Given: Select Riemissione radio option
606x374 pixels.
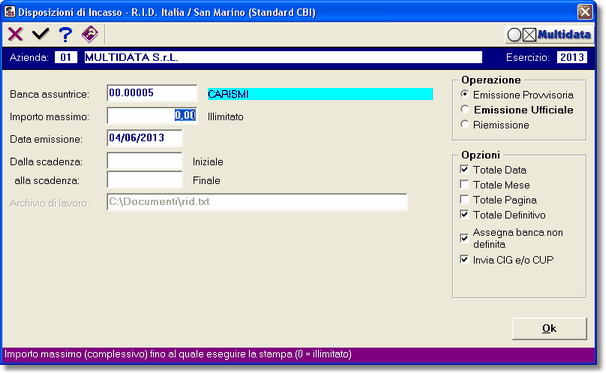Looking at the screenshot, I should click(465, 124).
